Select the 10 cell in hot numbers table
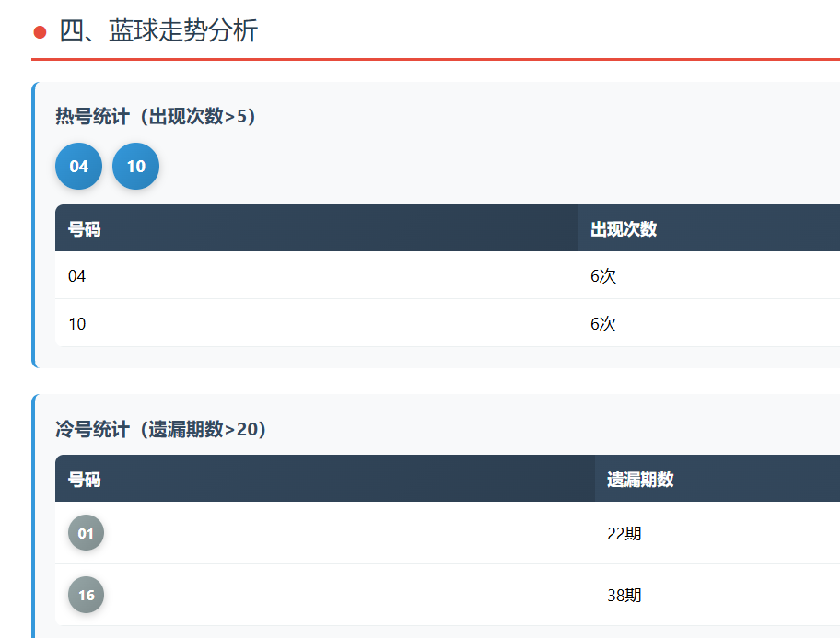Screen dimensions: 840x638 click(77, 323)
